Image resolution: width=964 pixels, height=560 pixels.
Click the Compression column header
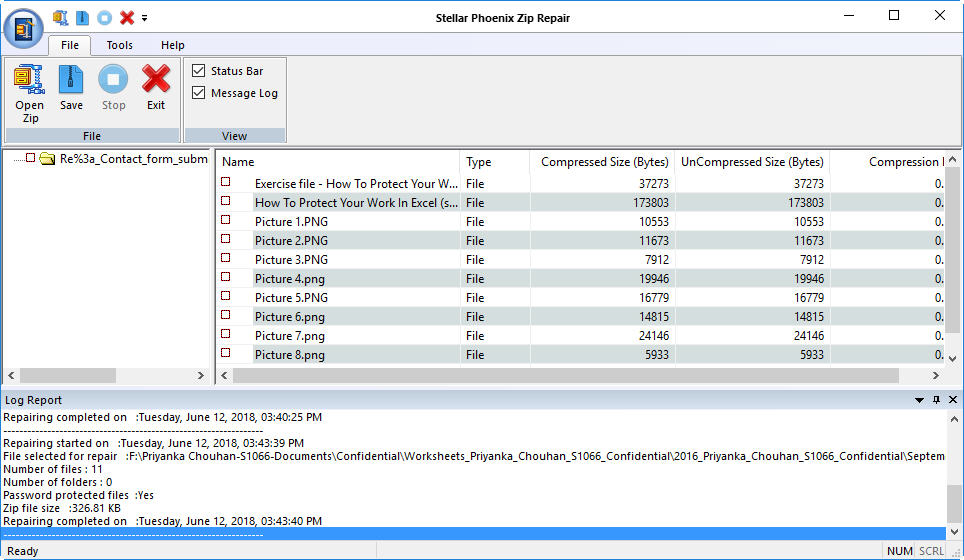coord(887,162)
